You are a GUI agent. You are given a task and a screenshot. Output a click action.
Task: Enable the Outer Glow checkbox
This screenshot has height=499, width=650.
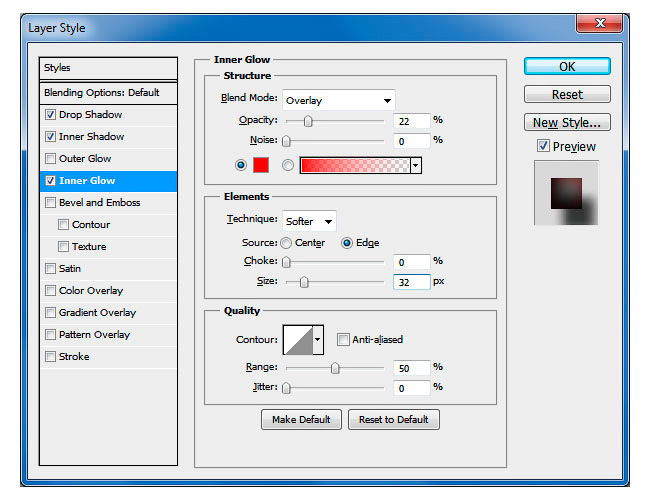(x=51, y=159)
